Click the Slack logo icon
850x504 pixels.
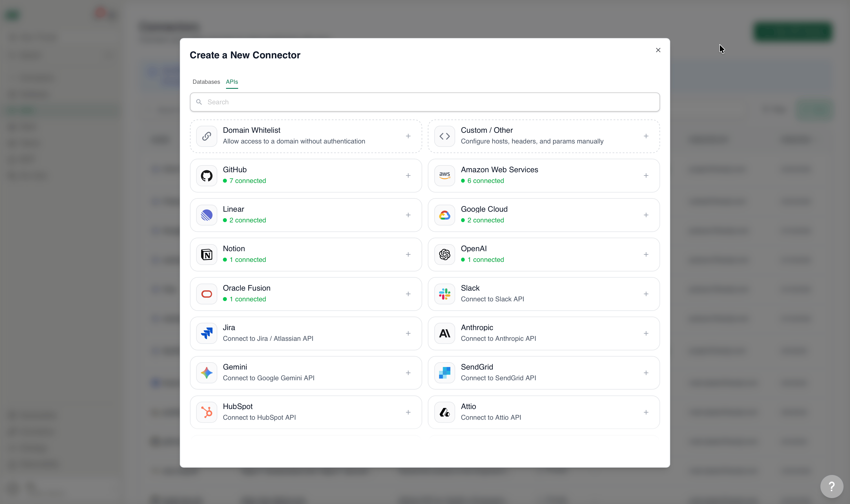pos(445,294)
